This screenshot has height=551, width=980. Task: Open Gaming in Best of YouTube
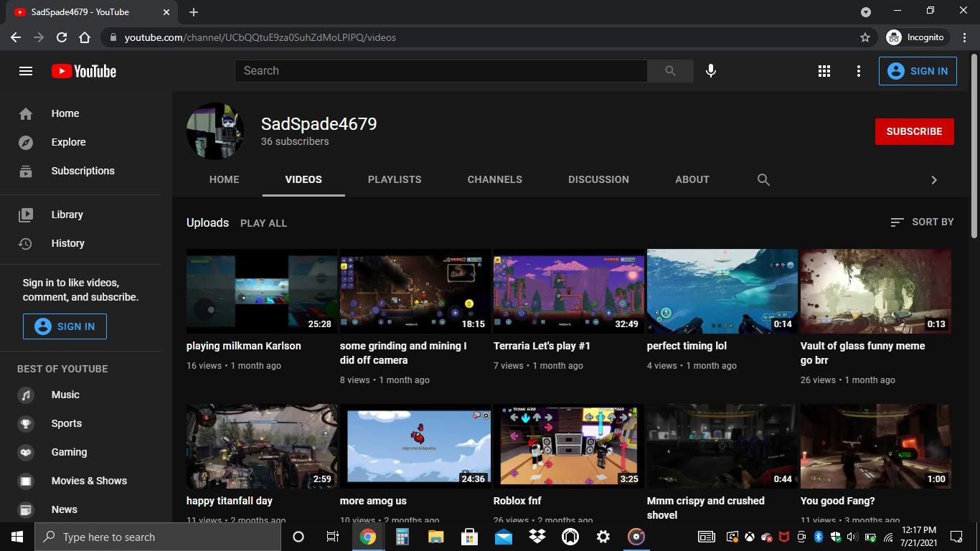click(x=69, y=452)
